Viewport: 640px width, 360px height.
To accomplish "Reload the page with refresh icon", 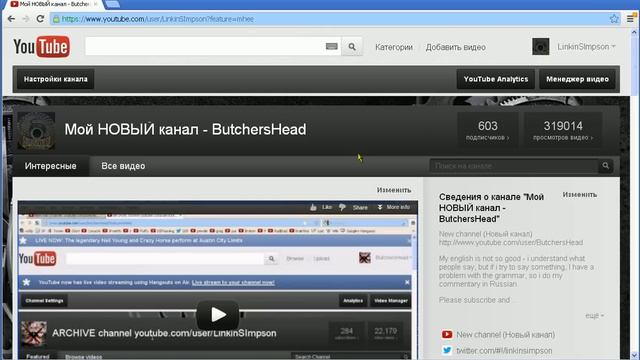I will click(40, 19).
